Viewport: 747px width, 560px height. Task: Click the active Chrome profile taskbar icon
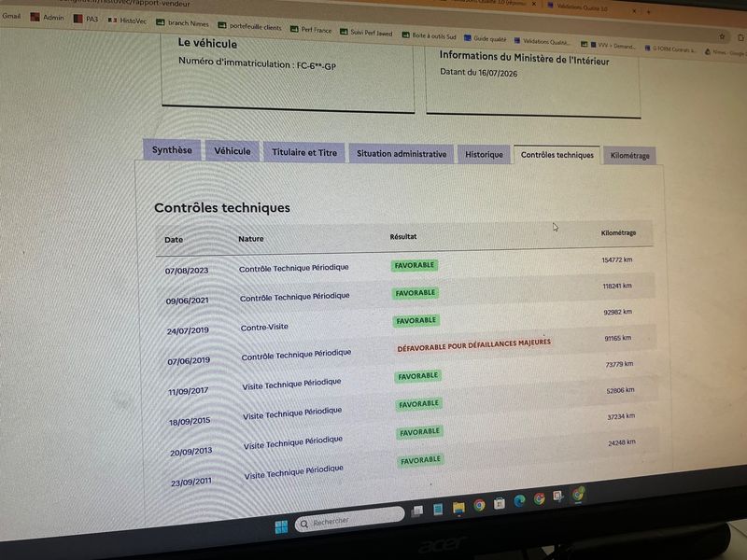point(578,494)
